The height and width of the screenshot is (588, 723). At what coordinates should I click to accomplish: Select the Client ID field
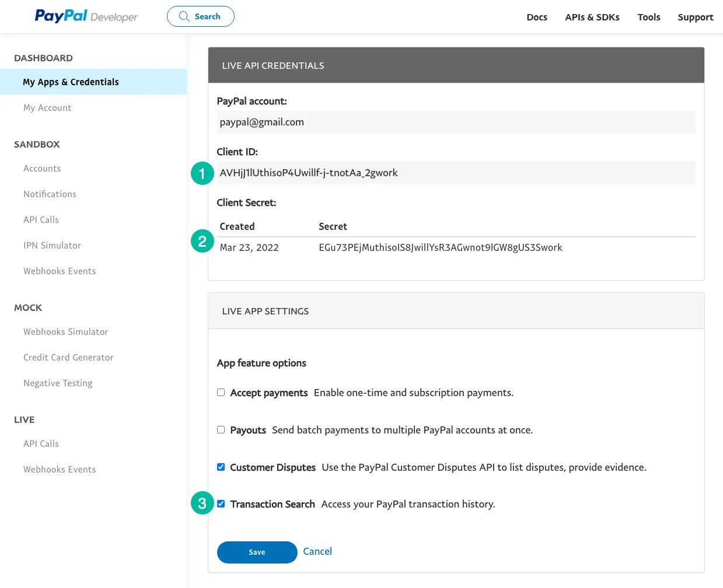pos(456,173)
